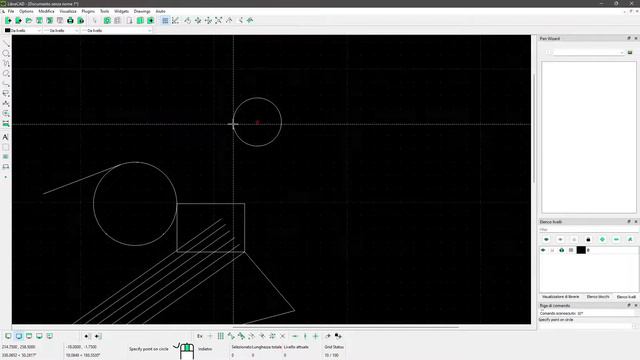Hide all layers icon
The image size is (640, 360).
click(x=560, y=239)
